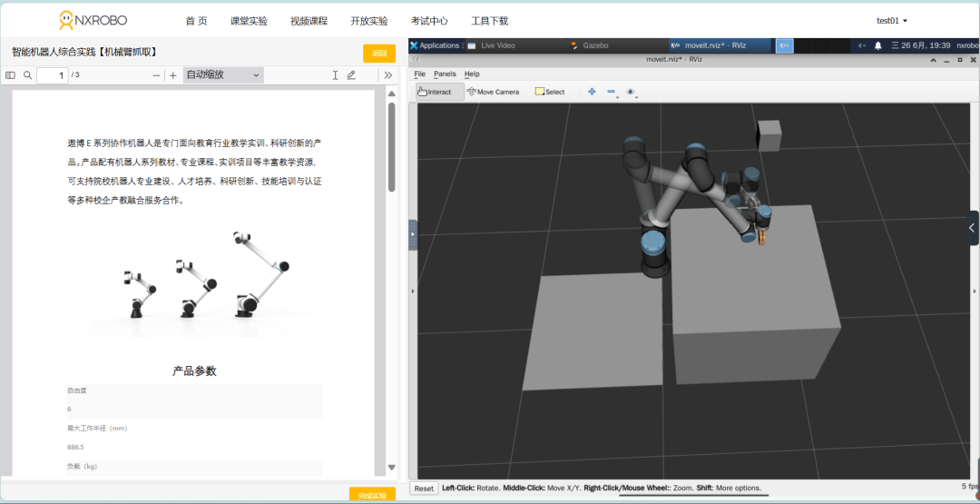Open the notification bell in system tray
The height and width of the screenshot is (504, 980).
pos(877,45)
